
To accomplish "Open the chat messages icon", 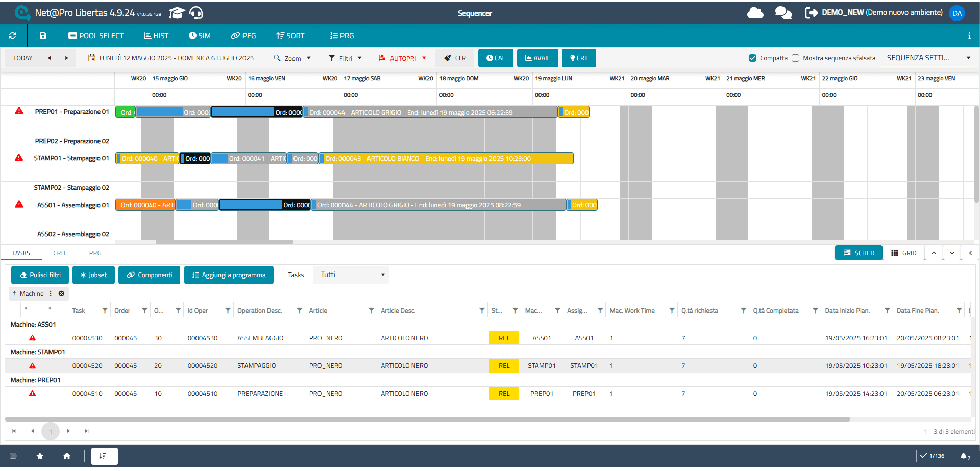I will click(783, 13).
